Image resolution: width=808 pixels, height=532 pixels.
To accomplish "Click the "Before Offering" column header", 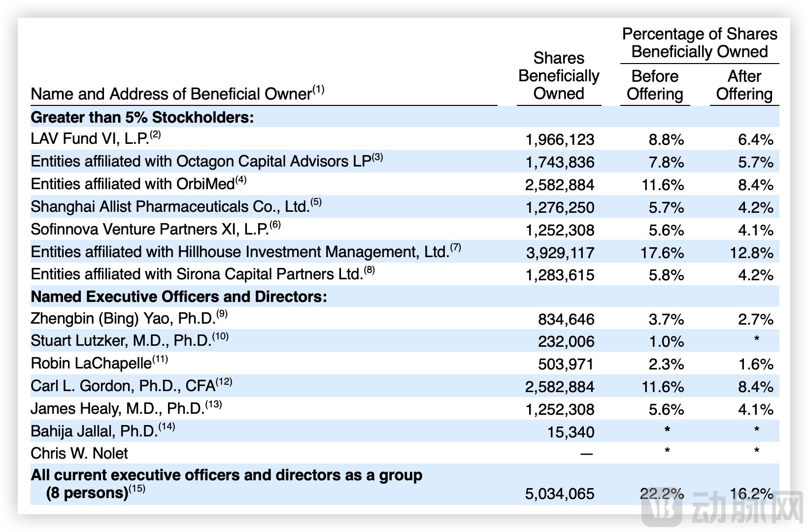I will click(654, 85).
